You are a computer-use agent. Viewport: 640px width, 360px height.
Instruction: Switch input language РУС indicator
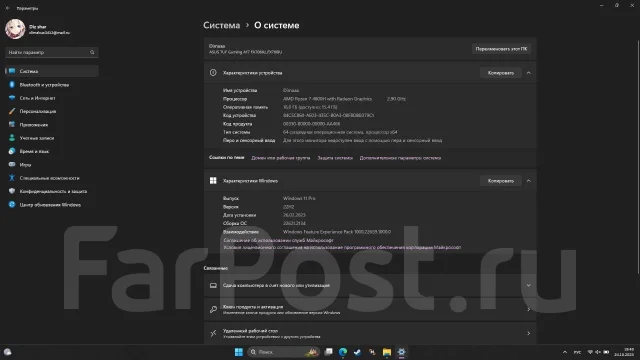coord(577,352)
